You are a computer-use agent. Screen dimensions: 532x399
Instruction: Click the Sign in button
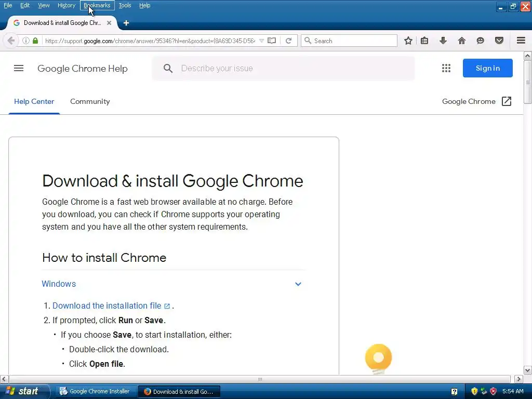click(x=487, y=68)
